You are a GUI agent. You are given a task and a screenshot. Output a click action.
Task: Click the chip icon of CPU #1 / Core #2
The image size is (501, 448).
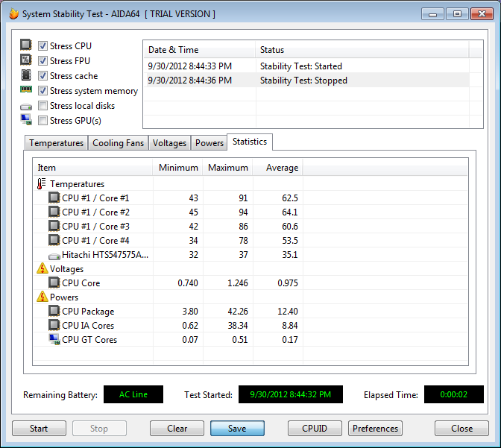point(54,212)
